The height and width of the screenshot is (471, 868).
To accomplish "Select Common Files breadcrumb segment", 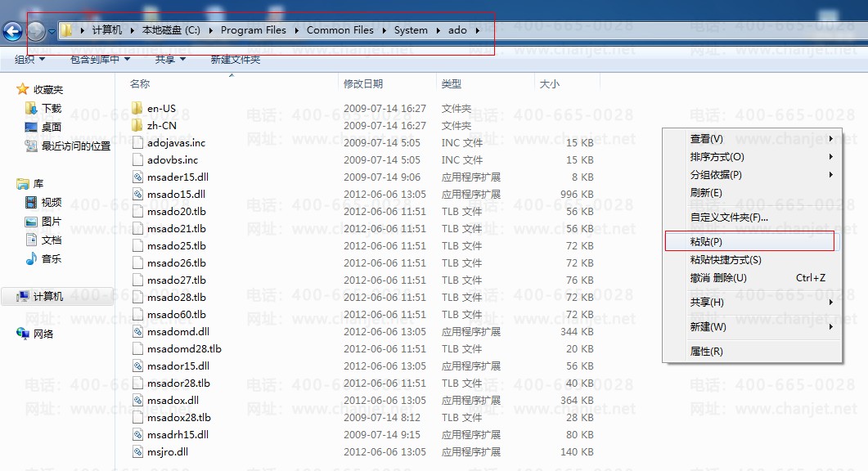I will click(340, 30).
